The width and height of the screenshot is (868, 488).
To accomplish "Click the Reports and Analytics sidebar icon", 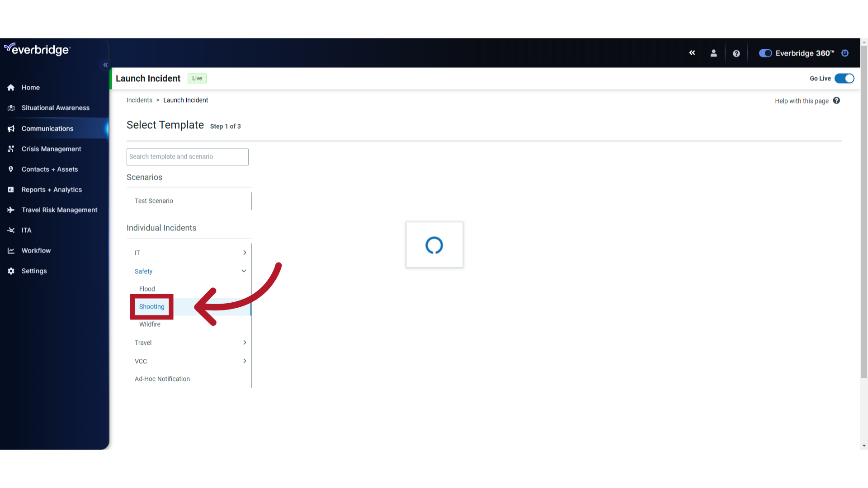I will 11,189.
